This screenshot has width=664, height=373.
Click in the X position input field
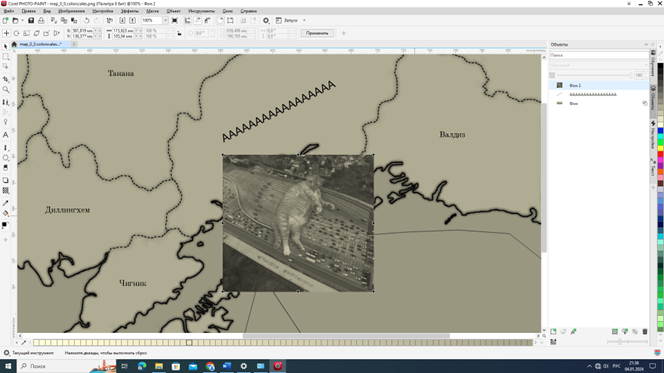[82, 30]
